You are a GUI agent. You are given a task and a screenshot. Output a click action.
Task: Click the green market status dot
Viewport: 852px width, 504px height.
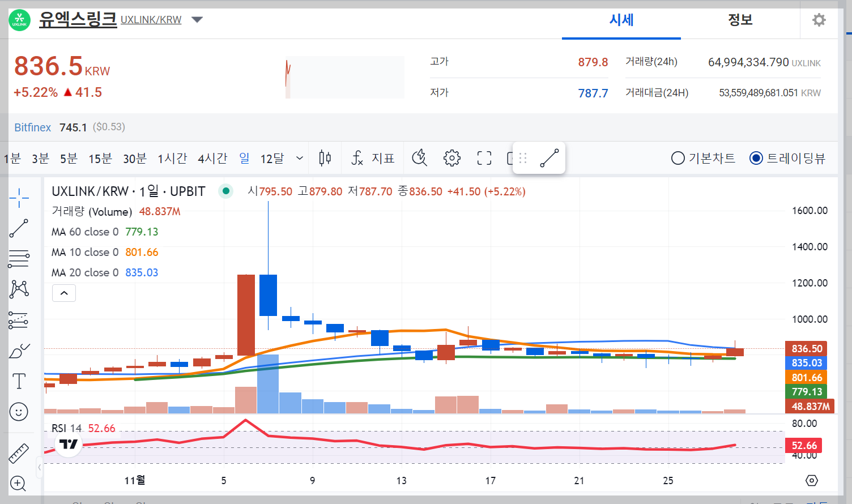click(x=226, y=191)
